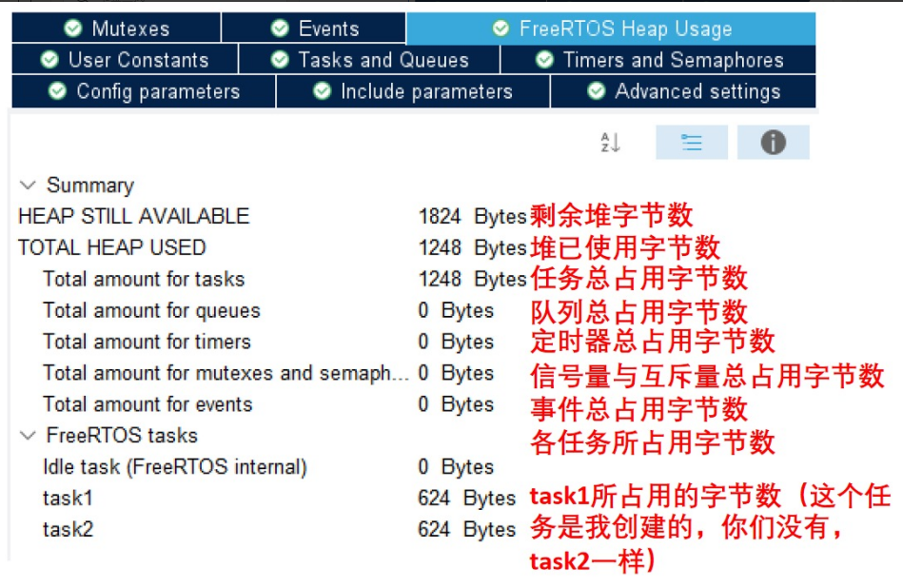The height and width of the screenshot is (588, 903).
Task: Open the Mutexes tab
Action: point(116,28)
